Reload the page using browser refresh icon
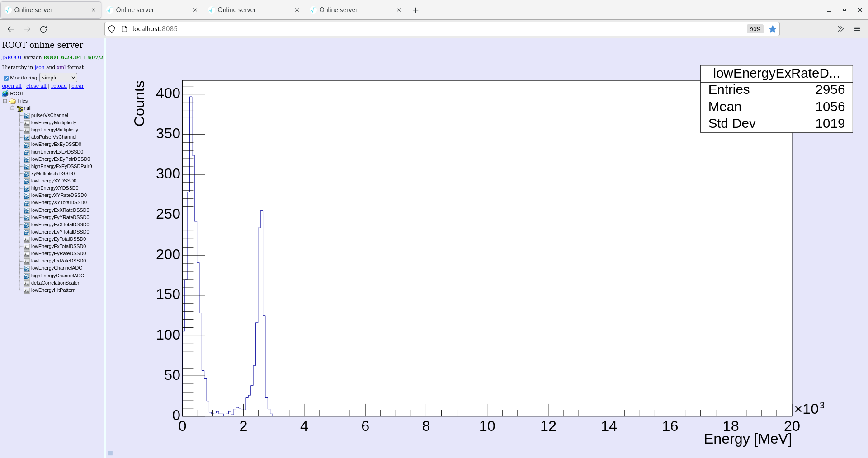Image resolution: width=868 pixels, height=458 pixels. 43,29
